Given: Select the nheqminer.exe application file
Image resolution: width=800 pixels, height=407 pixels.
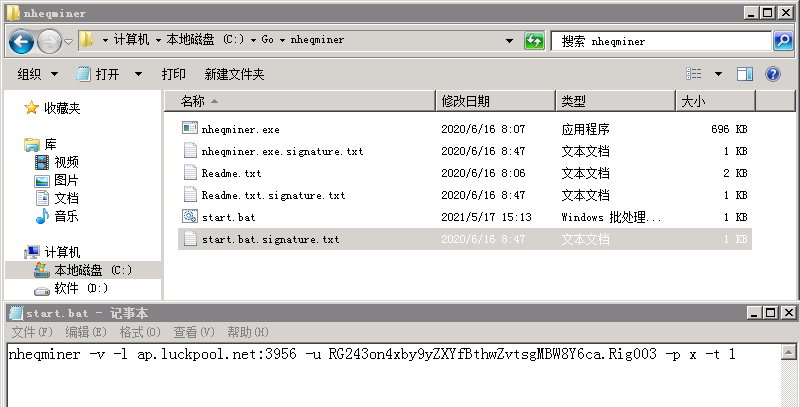Looking at the screenshot, I should tap(240, 130).
